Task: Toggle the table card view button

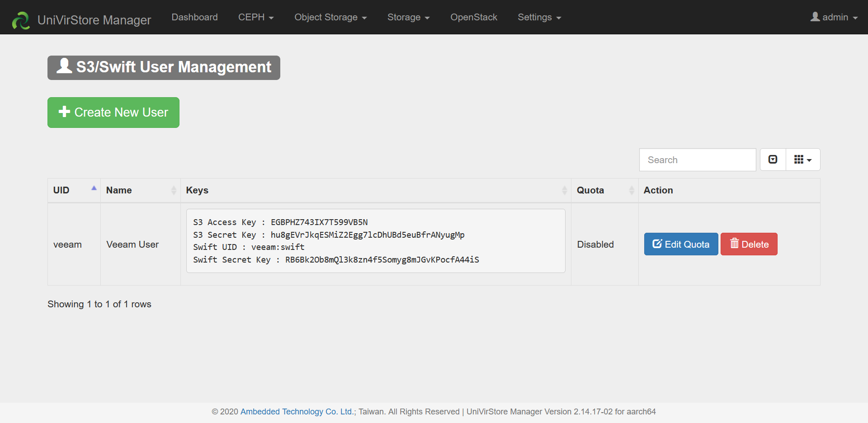Action: pyautogui.click(x=773, y=160)
